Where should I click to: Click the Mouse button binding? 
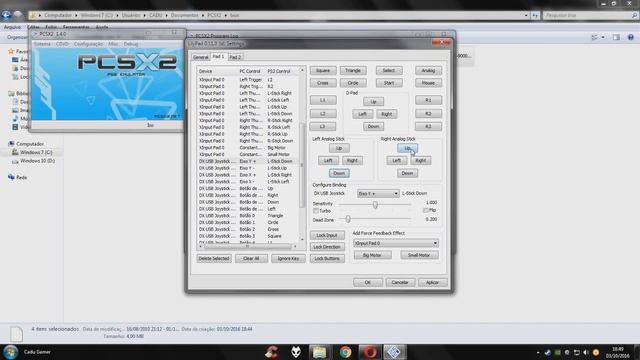(x=428, y=83)
